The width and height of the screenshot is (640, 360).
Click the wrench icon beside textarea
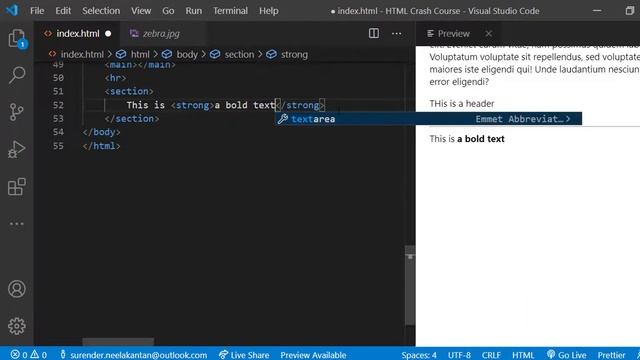tap(282, 119)
